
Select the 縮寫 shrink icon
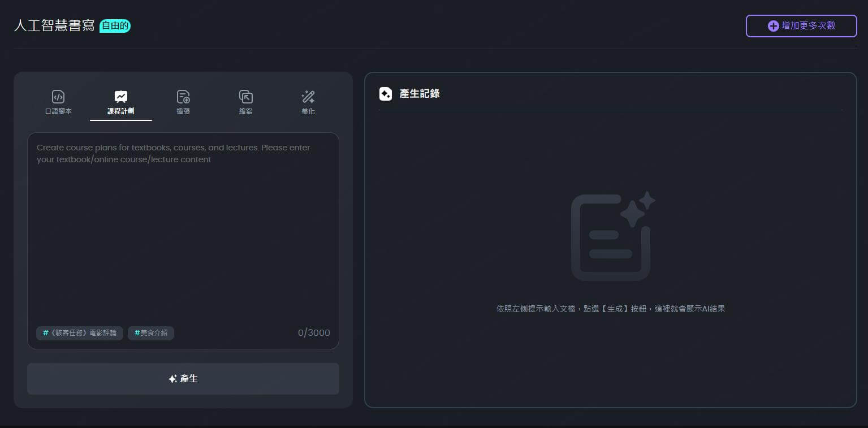pos(246,97)
